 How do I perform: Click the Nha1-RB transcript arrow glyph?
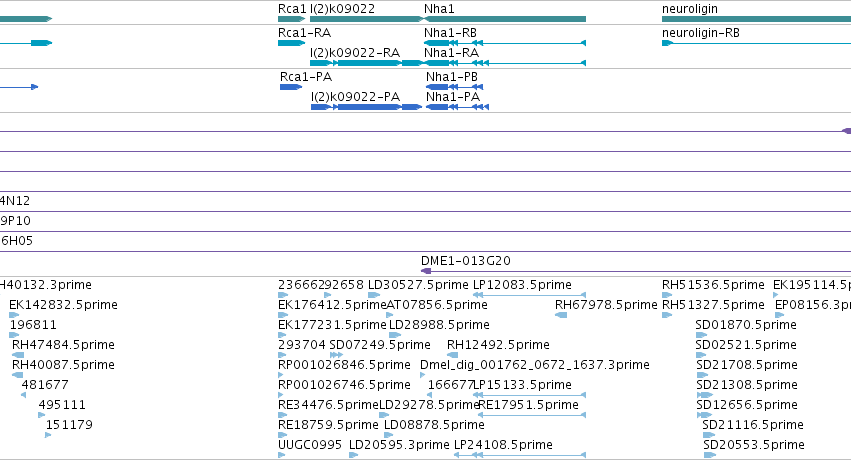[505, 43]
